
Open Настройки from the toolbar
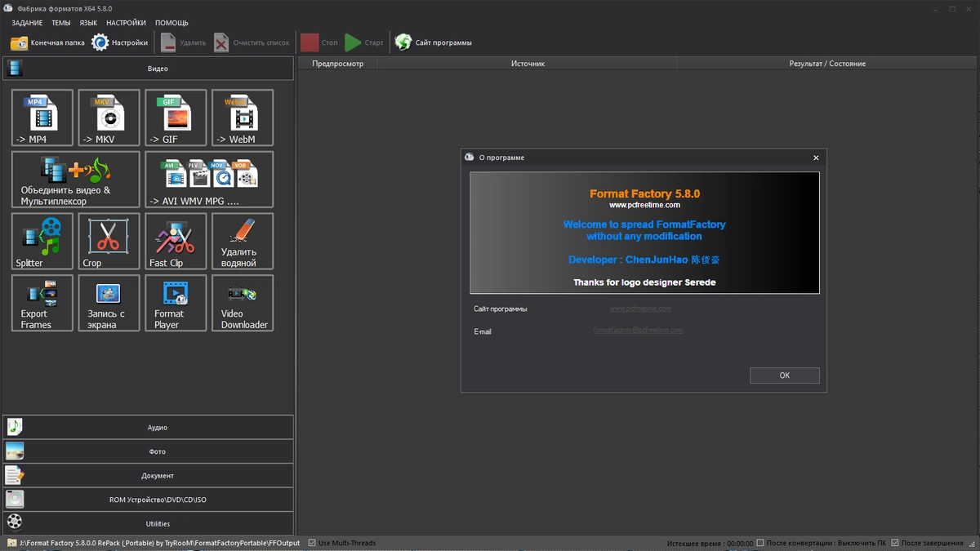pos(120,42)
